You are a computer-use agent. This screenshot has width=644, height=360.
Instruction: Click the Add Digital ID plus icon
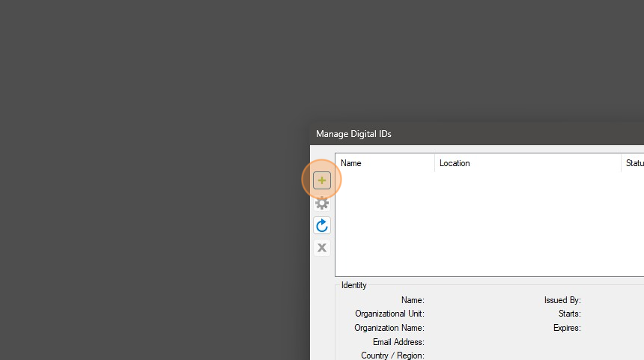pos(322,180)
